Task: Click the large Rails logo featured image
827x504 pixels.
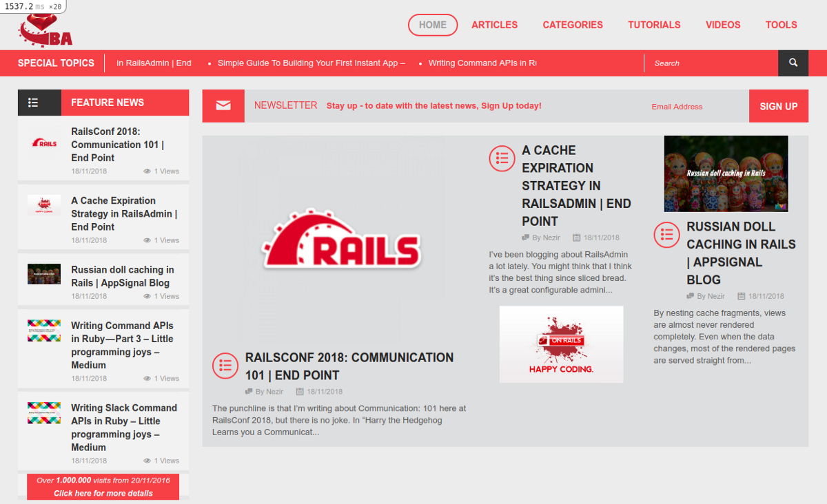Action: 343,242
